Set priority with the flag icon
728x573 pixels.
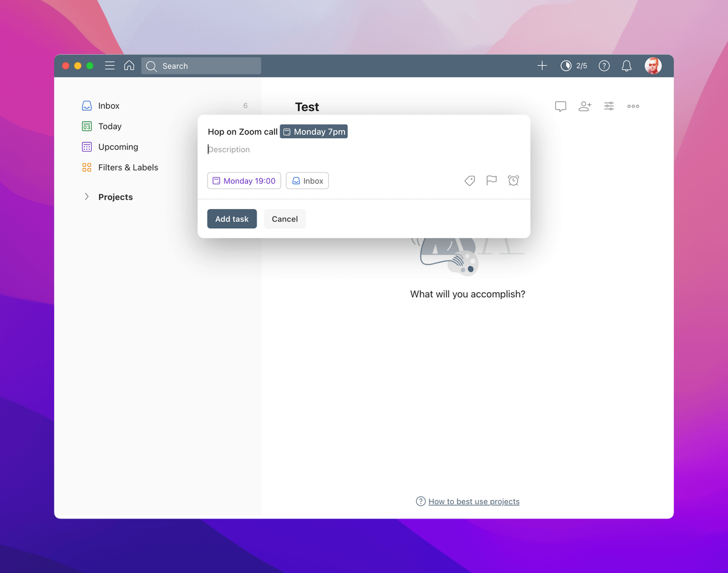pyautogui.click(x=491, y=181)
